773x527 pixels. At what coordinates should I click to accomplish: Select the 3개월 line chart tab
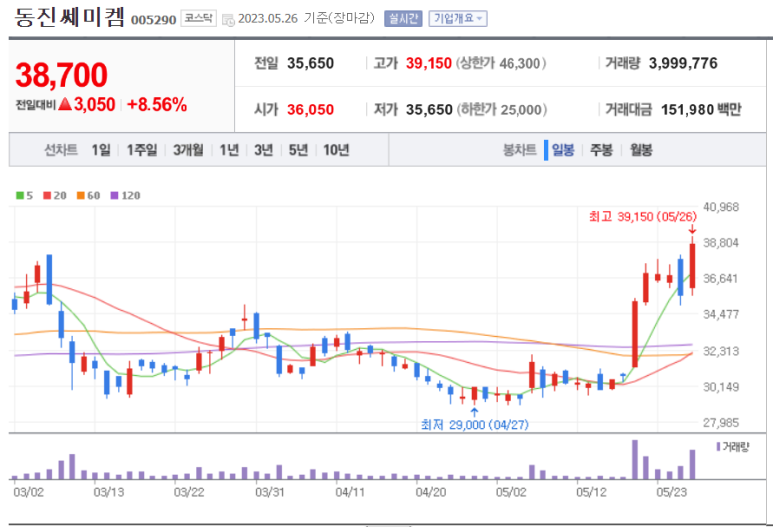coord(188,150)
